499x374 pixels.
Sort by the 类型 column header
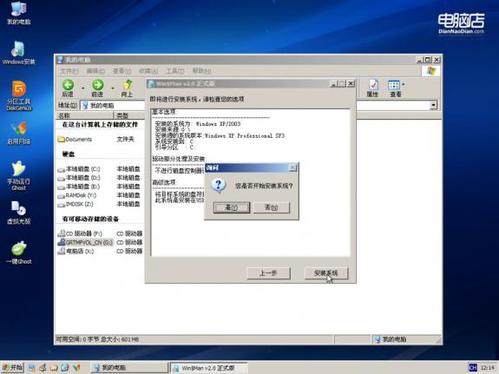[129, 116]
